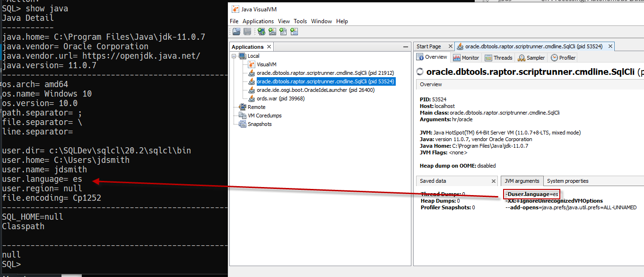Select the VM Coredumps node label
This screenshot has width=644, height=277.
(x=264, y=116)
